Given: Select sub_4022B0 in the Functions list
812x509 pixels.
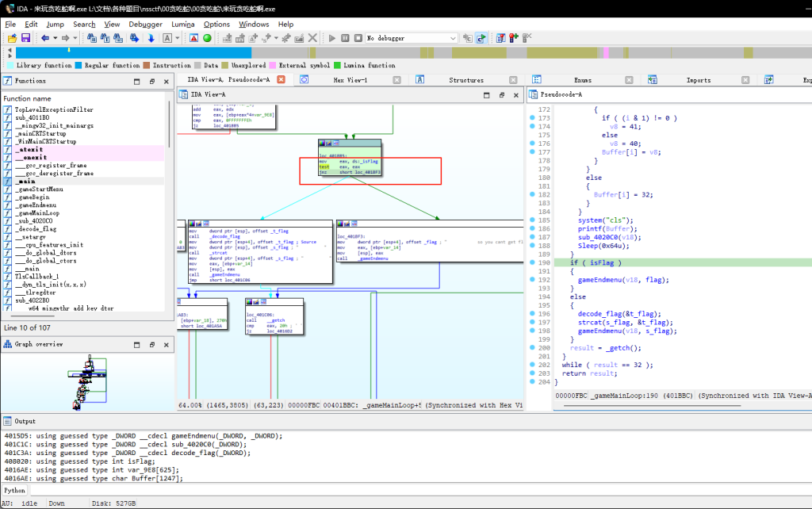Looking at the screenshot, I should [x=32, y=300].
